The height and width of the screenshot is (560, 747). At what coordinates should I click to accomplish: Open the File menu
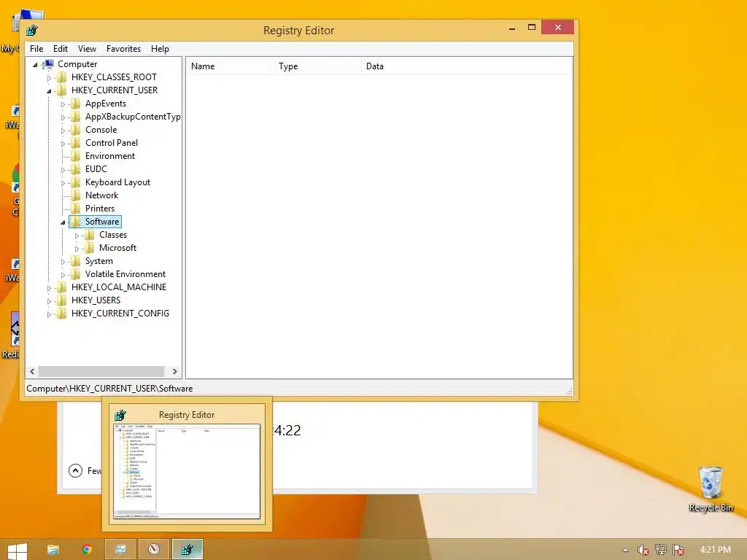(x=36, y=49)
